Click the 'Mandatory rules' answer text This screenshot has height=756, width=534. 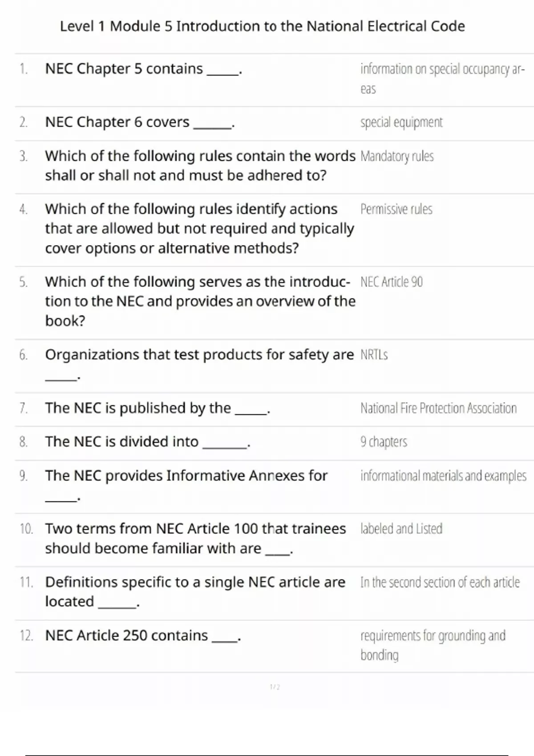397,157
